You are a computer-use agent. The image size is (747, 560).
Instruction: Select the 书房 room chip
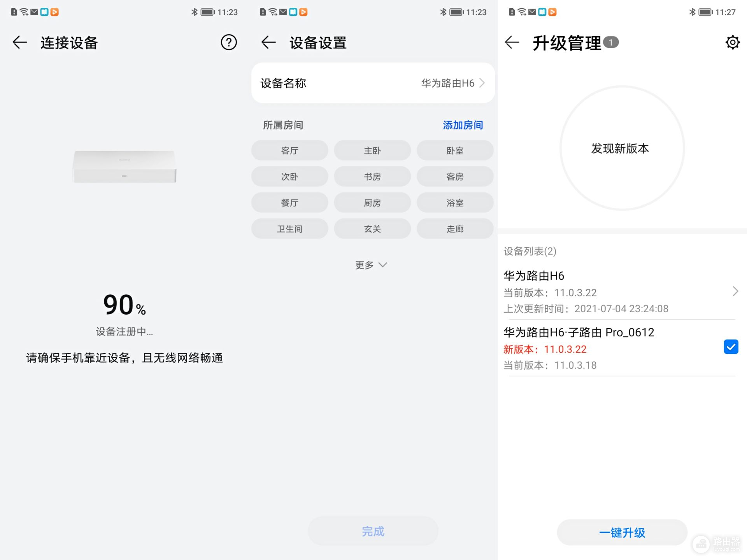pyautogui.click(x=372, y=177)
